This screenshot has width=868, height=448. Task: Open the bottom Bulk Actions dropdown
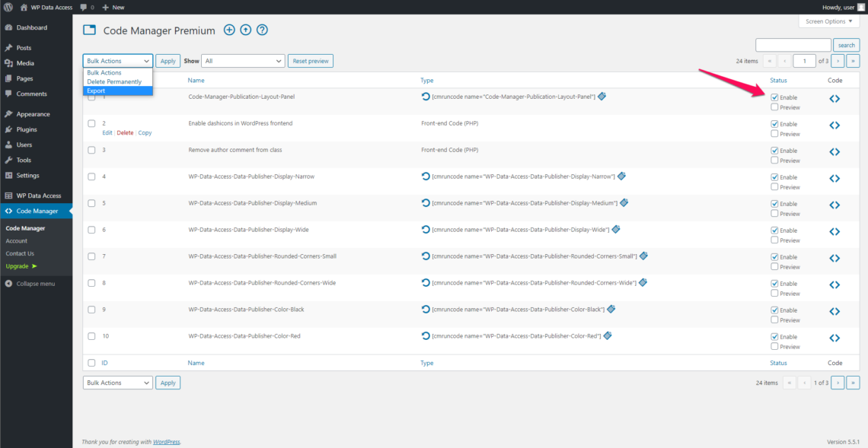click(117, 383)
